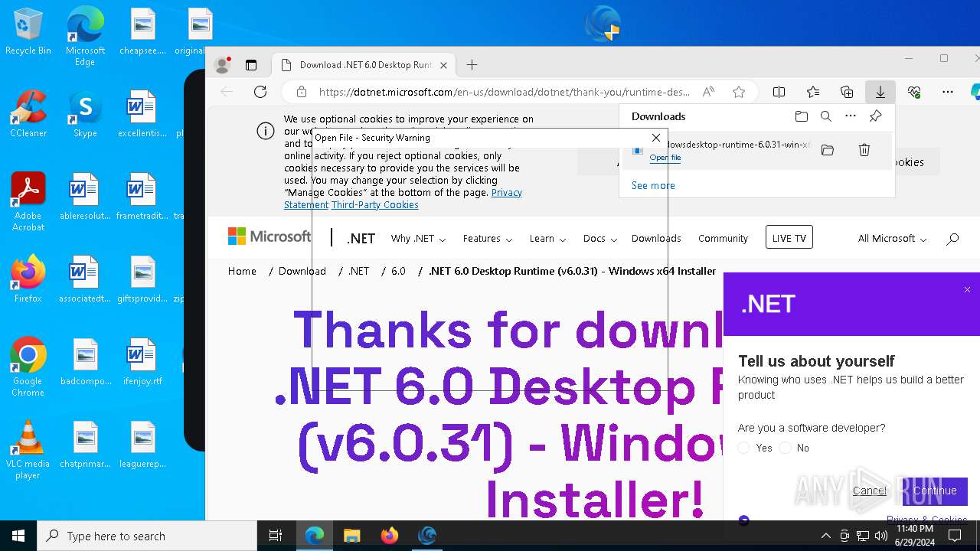This screenshot has height=551, width=980.
Task: Open Adobe Acrobat desktop icon
Action: [x=28, y=202]
